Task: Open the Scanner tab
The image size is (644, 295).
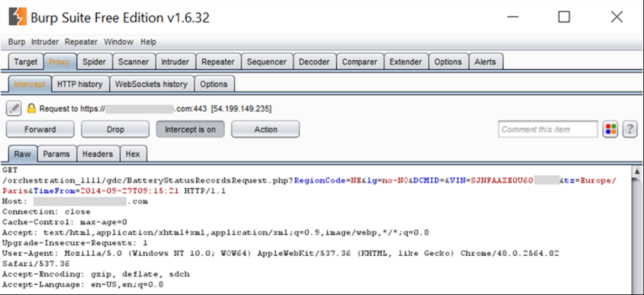Action: point(133,62)
